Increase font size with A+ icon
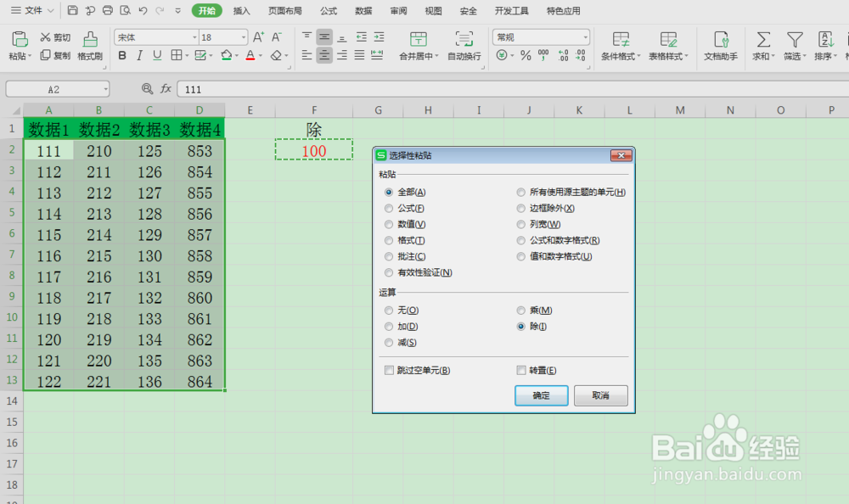849x504 pixels. [259, 36]
